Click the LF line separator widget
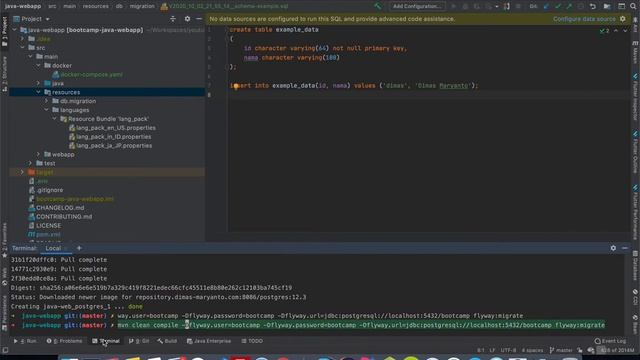Image resolution: width=640 pixels, height=360 pixels. pyautogui.click(x=492, y=350)
